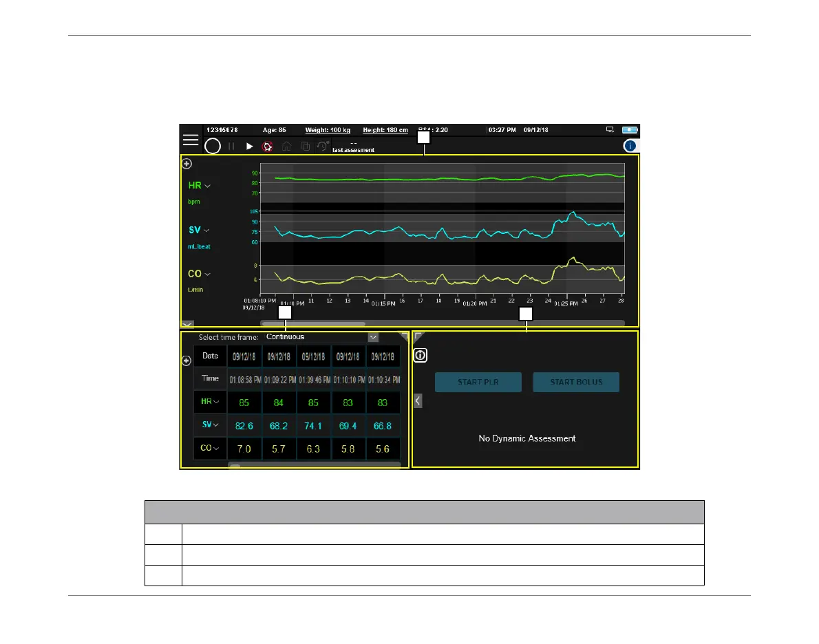Viewport: 819px width, 644px height.
Task: Click the data table horizontal scrollbar
Action: [x=315, y=465]
